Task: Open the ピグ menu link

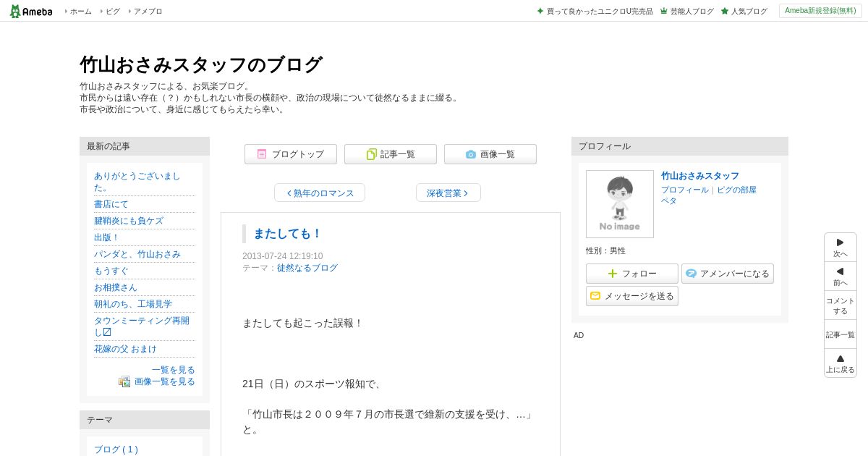Action: click(x=112, y=11)
